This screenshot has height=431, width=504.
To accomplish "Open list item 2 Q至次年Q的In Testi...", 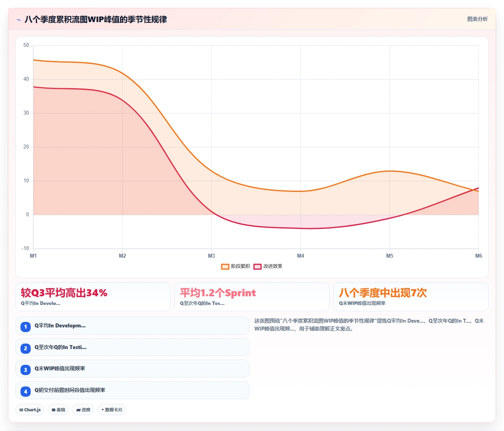I will point(132,347).
